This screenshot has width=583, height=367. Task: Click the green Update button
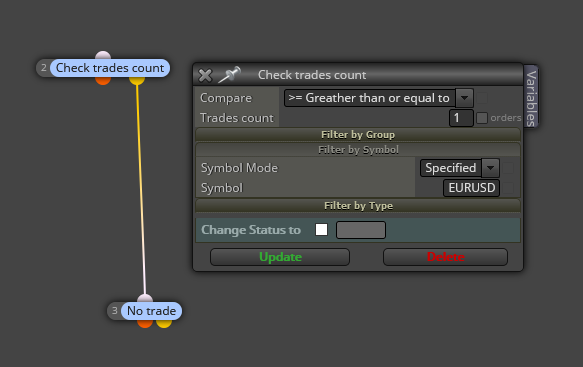280,257
